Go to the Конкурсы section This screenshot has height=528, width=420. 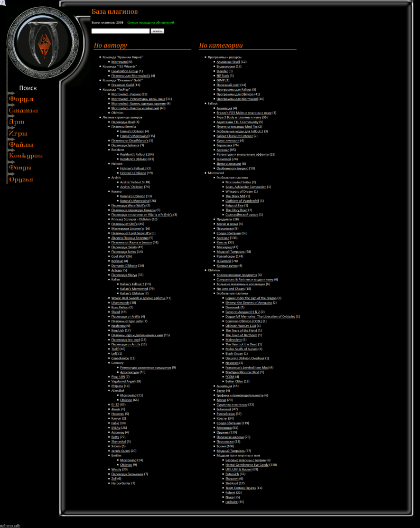[25, 156]
